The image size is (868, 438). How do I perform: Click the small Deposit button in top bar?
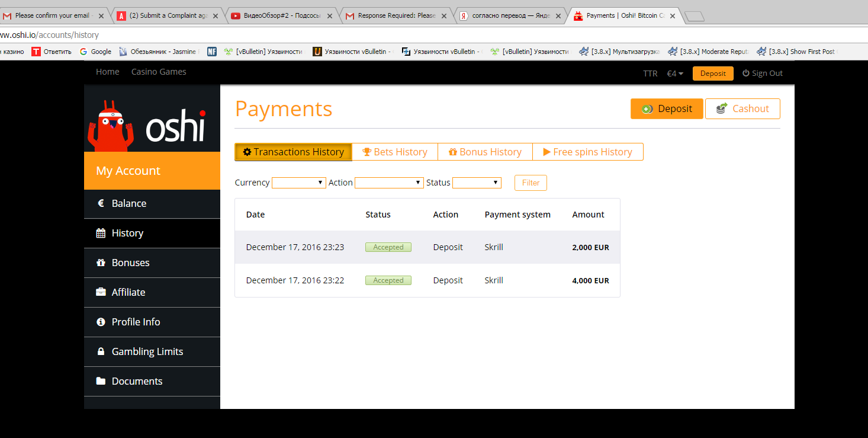[x=713, y=73]
